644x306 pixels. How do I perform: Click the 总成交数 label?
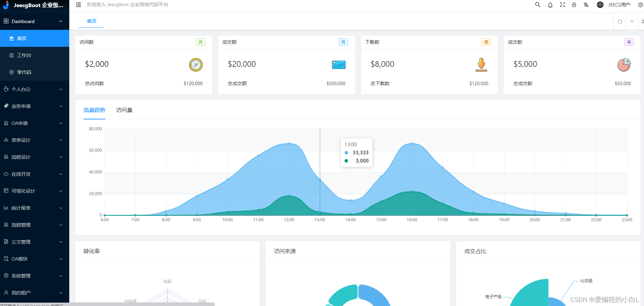point(523,83)
